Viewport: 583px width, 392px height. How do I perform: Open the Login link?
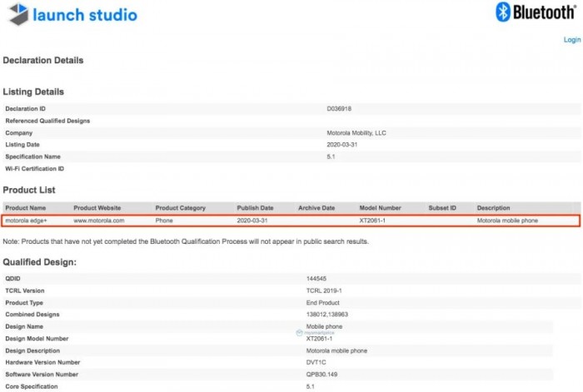(x=571, y=40)
